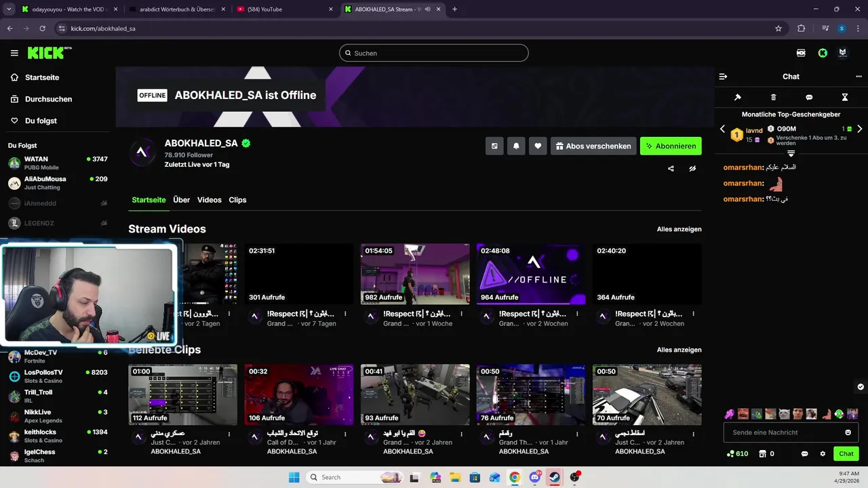Send message with green Chat button
The height and width of the screenshot is (488, 868).
(x=846, y=454)
